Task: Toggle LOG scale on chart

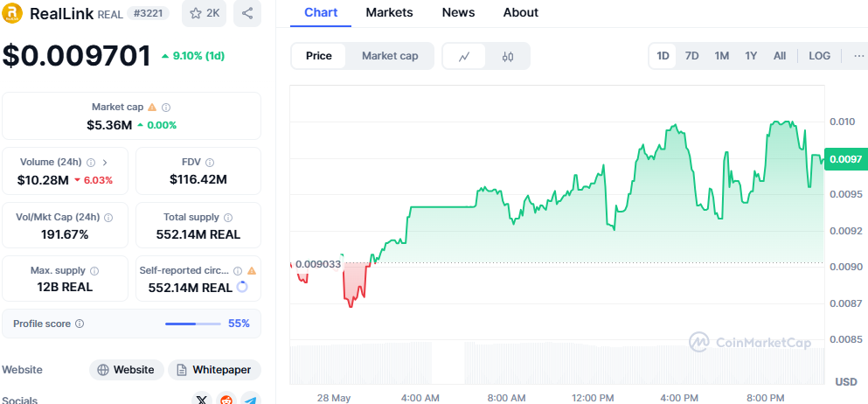Action: coord(819,56)
